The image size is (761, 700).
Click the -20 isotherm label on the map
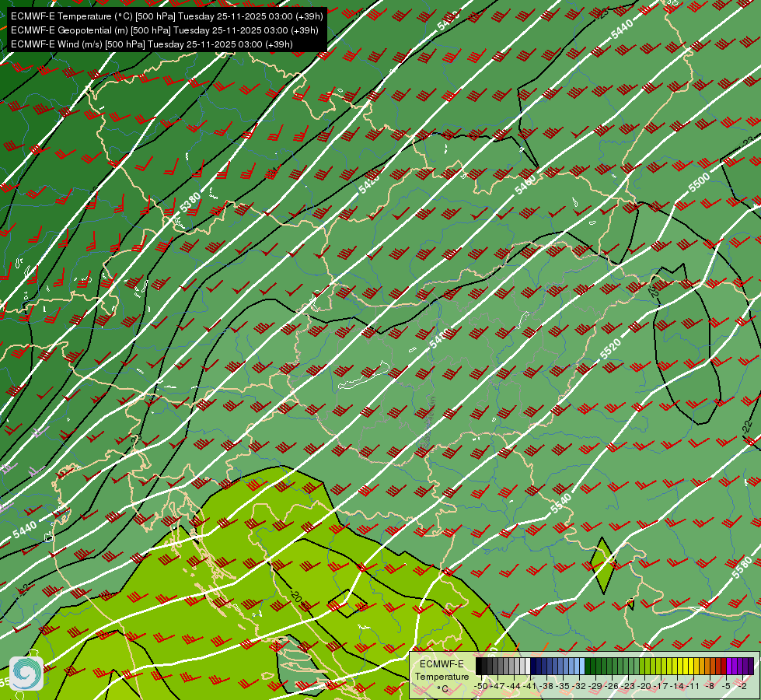[296, 596]
